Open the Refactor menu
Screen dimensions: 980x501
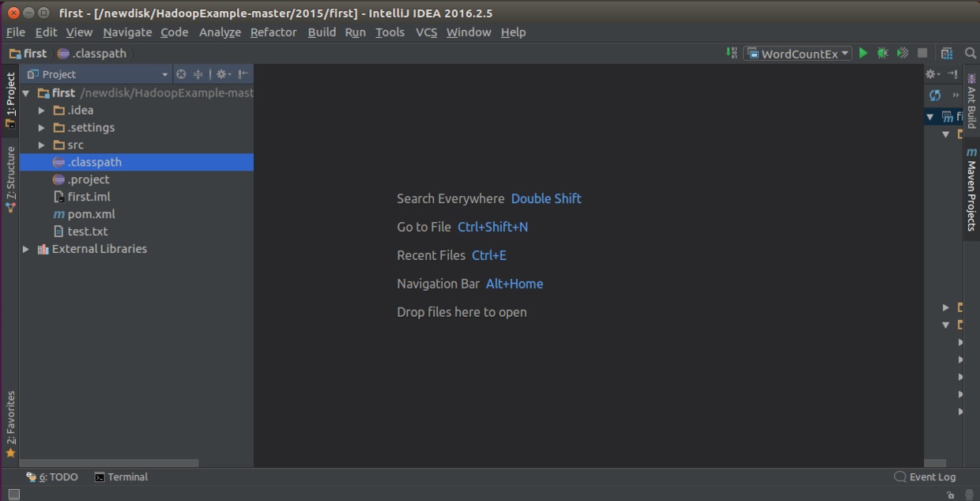[x=273, y=32]
